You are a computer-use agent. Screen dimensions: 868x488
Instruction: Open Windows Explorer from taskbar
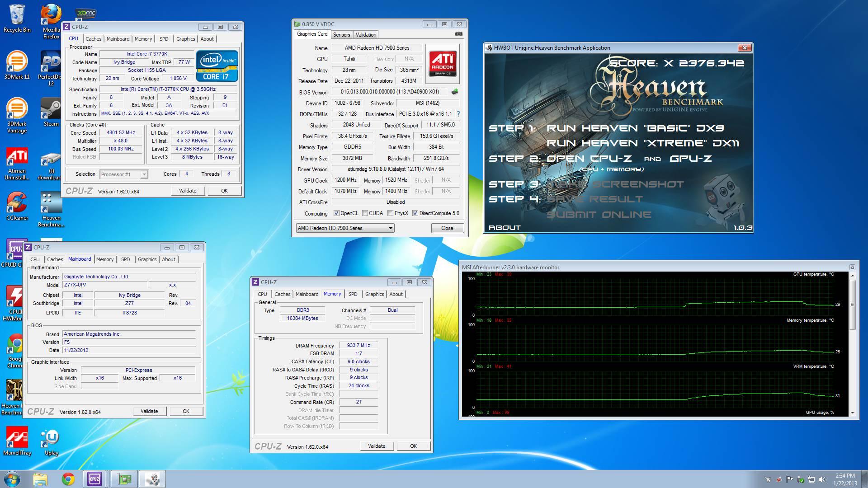(40, 479)
